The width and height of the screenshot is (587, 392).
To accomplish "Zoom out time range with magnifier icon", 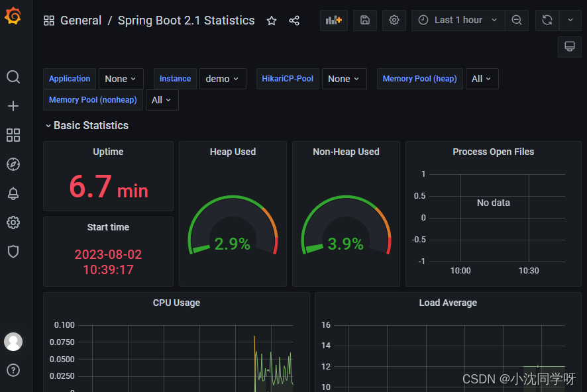I will [x=517, y=21].
